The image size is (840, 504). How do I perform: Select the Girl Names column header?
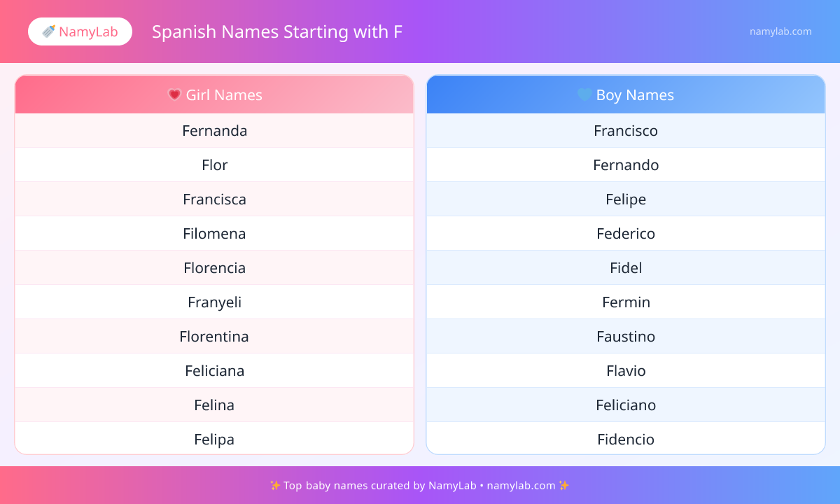tap(214, 94)
